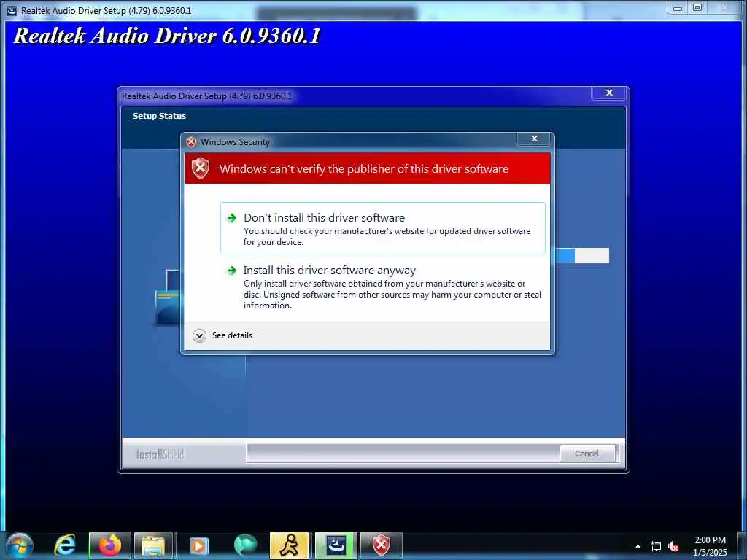Click the setup progress bar
Viewport: 747px width, 560px height.
coord(582,255)
